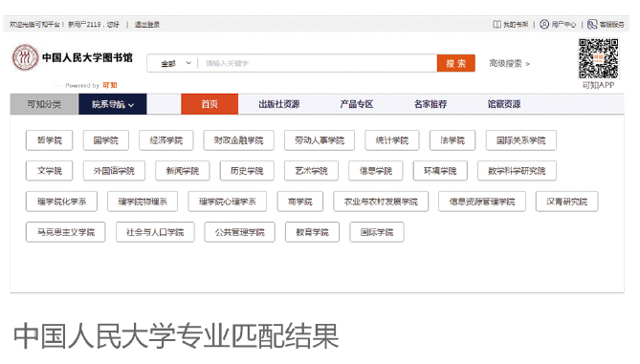Open the 产品专区 tab
This screenshot has width=640, height=364.
[x=357, y=104]
